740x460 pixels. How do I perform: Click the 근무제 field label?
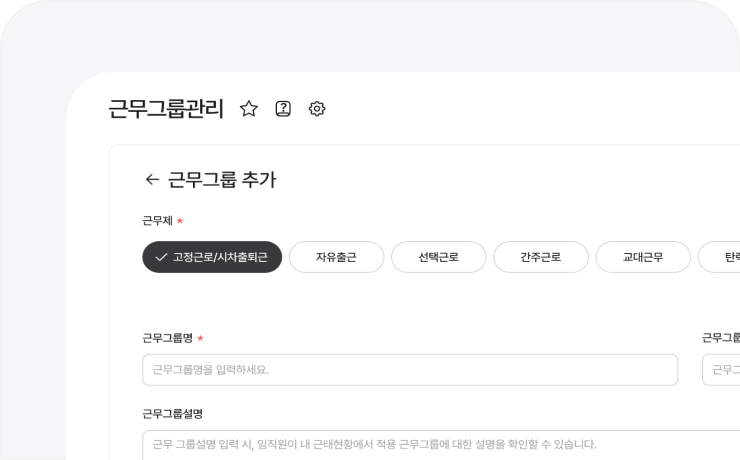click(x=158, y=221)
